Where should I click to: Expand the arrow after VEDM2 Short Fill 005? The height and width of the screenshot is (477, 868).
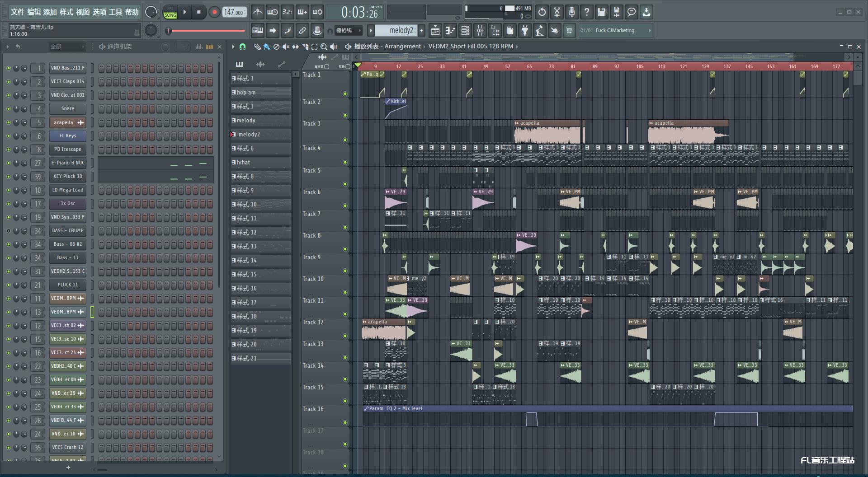(517, 47)
